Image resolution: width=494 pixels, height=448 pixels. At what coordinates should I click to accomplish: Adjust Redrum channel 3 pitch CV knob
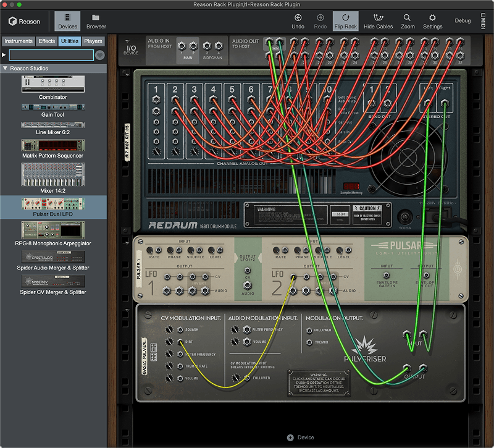[x=195, y=151]
